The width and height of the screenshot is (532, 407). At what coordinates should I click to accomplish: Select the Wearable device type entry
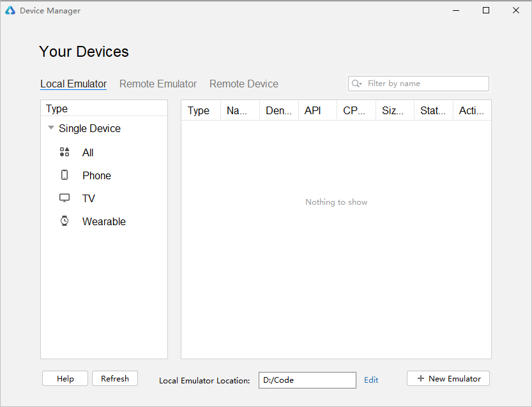pos(104,221)
